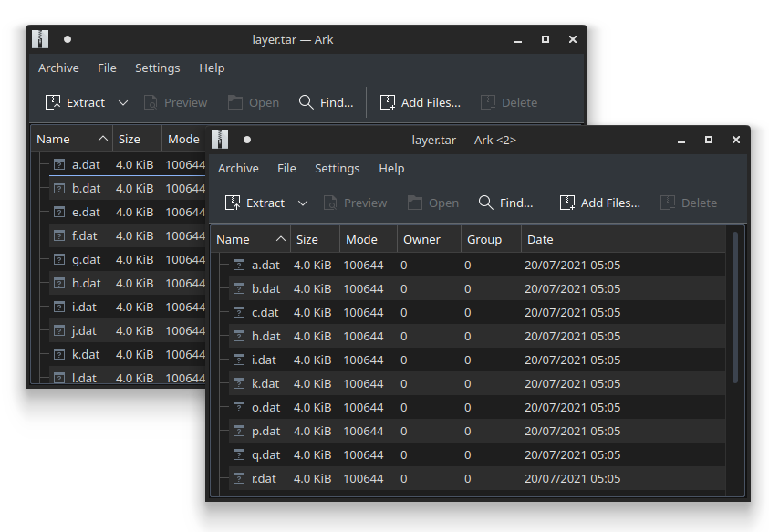Open Settings menu in back Ark window

tap(158, 68)
